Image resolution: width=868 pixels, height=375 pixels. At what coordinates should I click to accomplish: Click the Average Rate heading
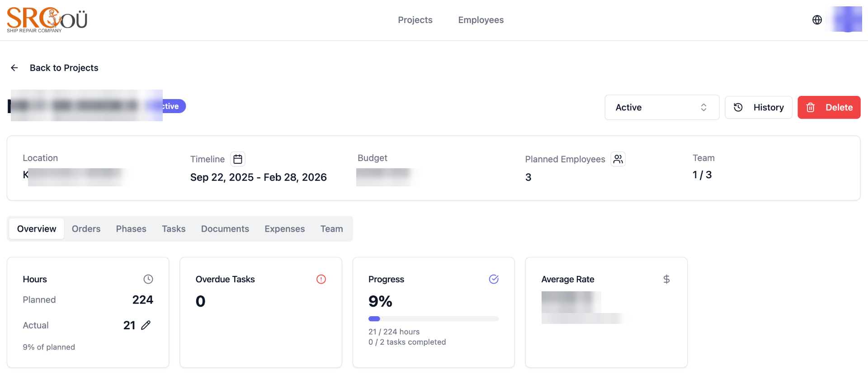click(568, 279)
